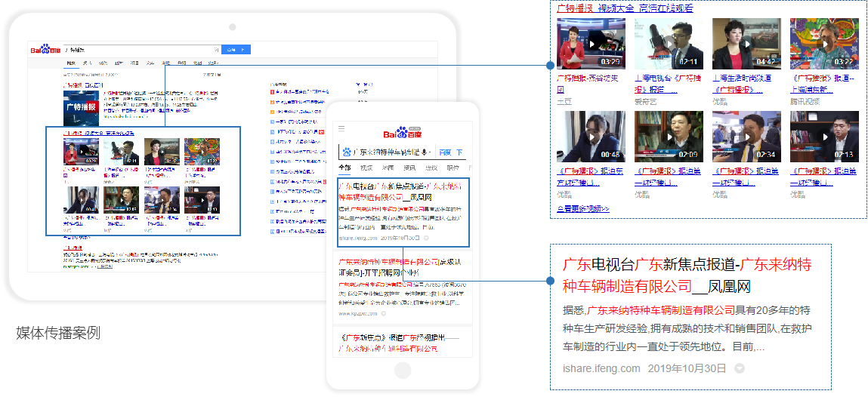Click the paw icon in phone search box

[x=347, y=152]
